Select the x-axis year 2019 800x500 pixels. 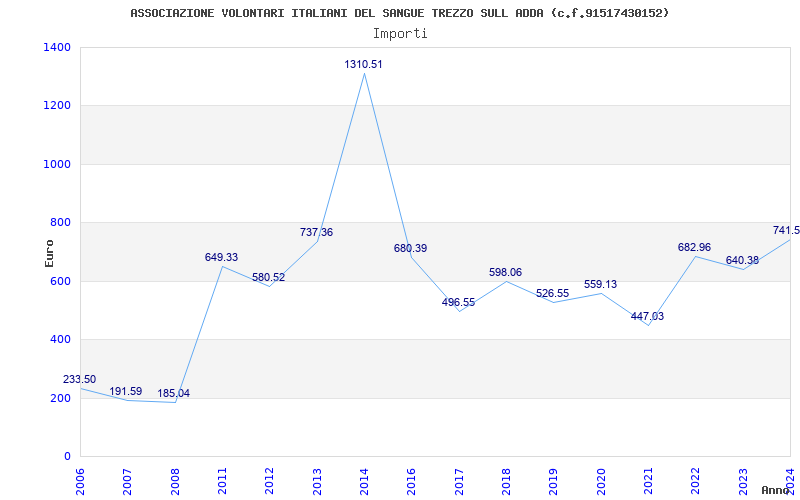pyautogui.click(x=554, y=481)
